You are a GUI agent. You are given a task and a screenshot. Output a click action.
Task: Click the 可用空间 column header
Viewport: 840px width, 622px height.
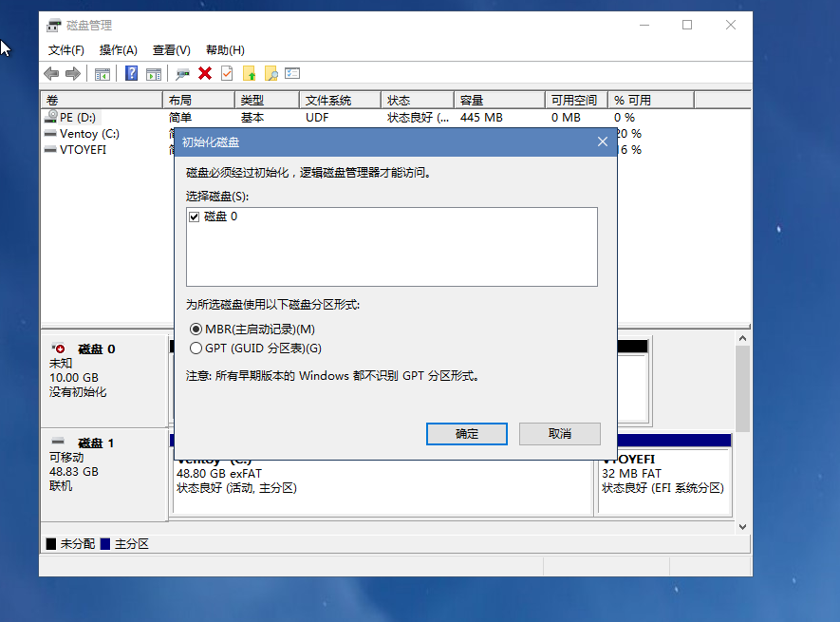(x=576, y=101)
